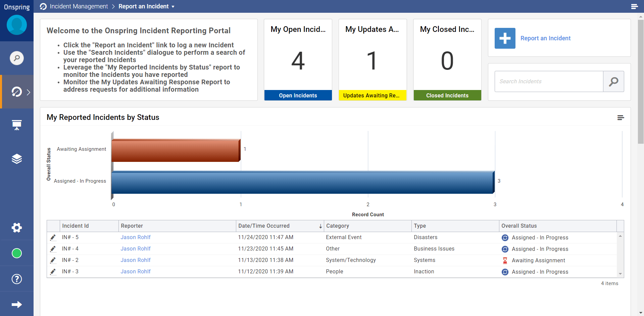Click the page vertical scrollbar thumb
This screenshot has height=316, width=644.
coord(641,82)
